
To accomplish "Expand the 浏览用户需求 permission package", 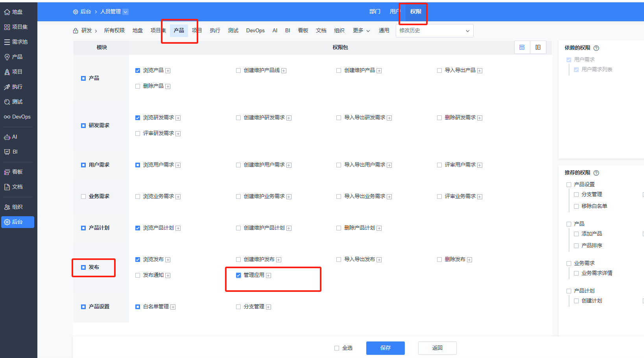I will tap(178, 165).
